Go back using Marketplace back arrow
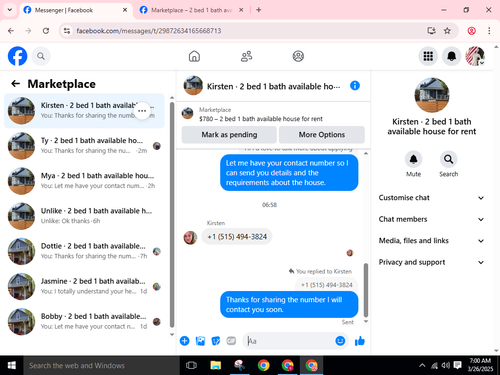Screen dimensions: 500x375 pos(16,83)
